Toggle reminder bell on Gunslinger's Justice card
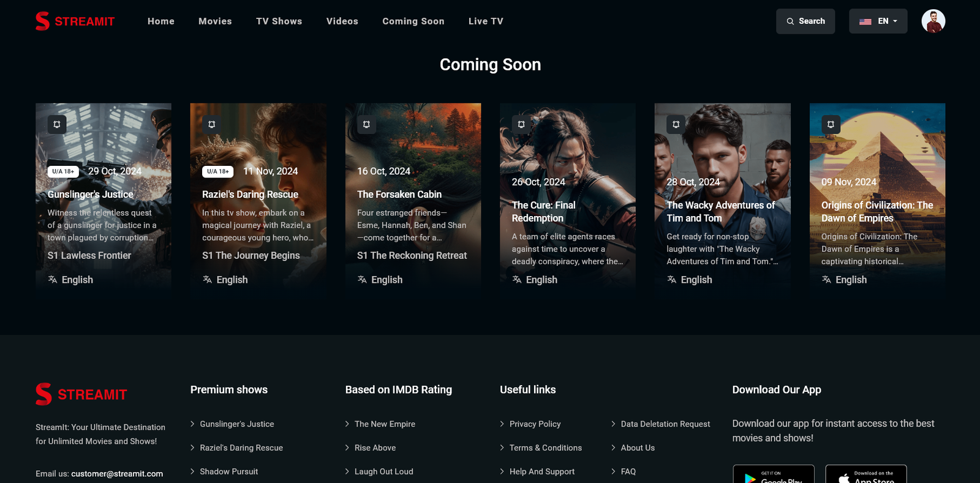This screenshot has height=483, width=980. point(57,124)
